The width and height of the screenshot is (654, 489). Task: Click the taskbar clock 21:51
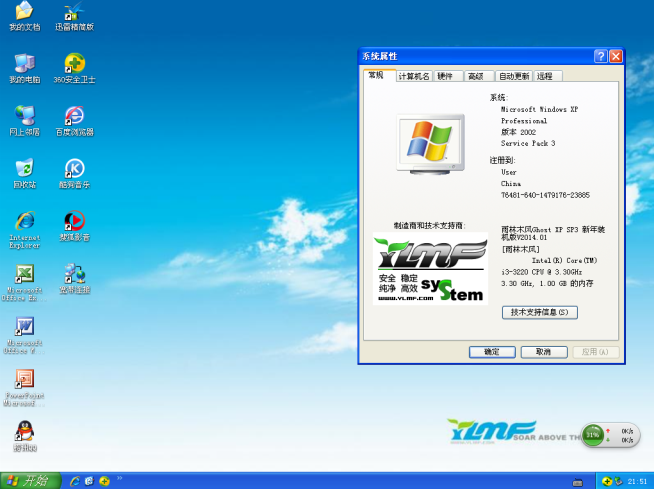pyautogui.click(x=637, y=481)
